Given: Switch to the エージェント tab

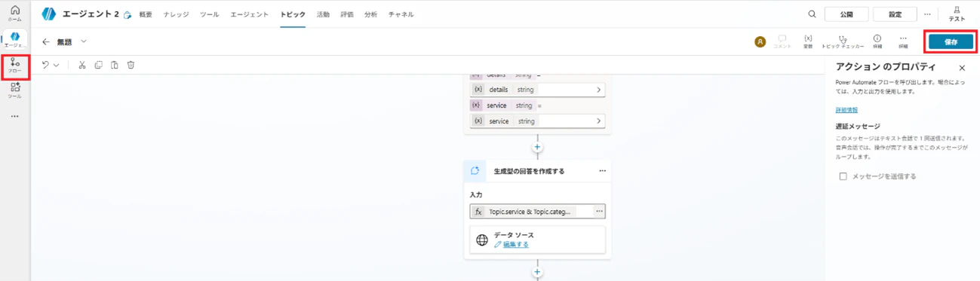Looking at the screenshot, I should [x=249, y=14].
